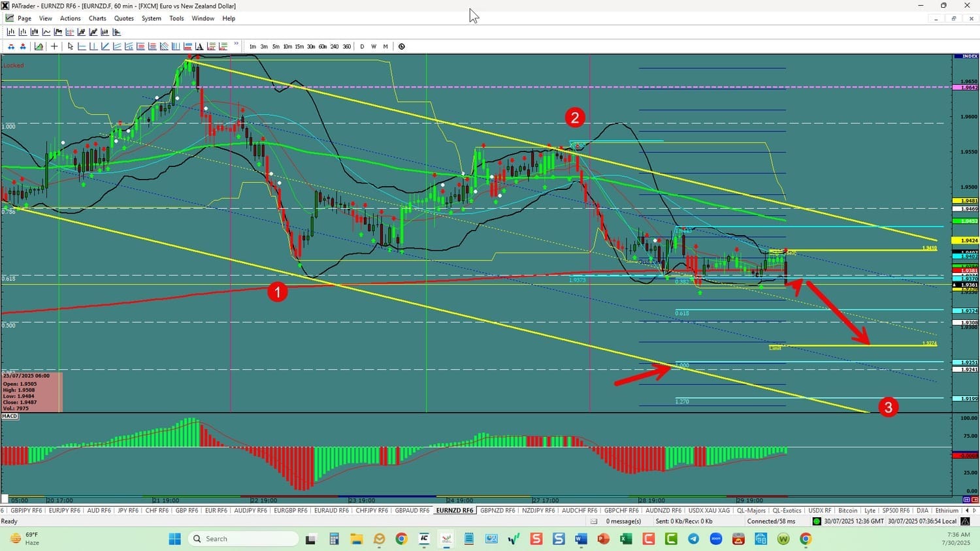Click the 1.9199 price label on axis
This screenshot has width=980, height=551.
966,398
